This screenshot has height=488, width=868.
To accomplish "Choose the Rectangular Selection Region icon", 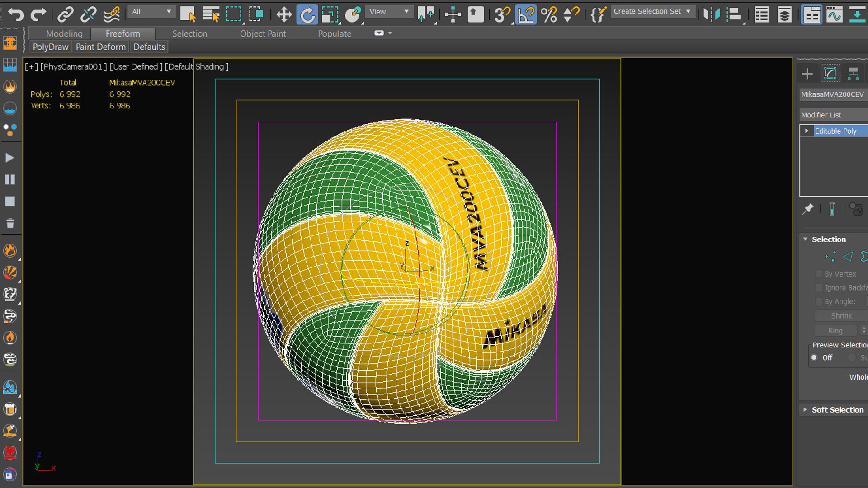I will pyautogui.click(x=234, y=14).
